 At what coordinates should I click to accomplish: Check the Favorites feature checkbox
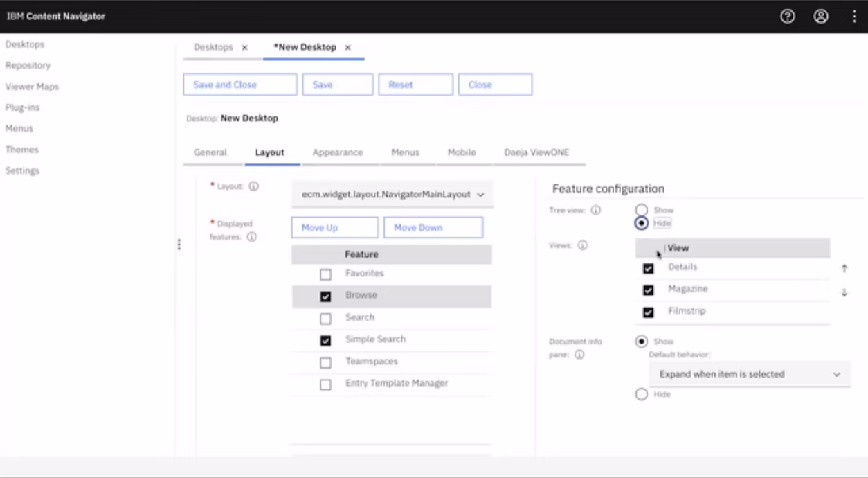(x=325, y=274)
